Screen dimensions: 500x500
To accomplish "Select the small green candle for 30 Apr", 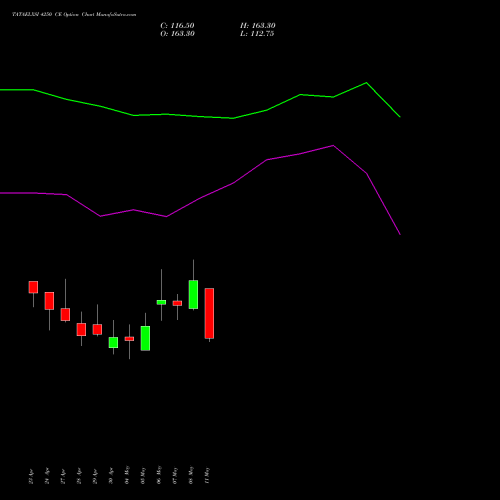I will pyautogui.click(x=113, y=342).
